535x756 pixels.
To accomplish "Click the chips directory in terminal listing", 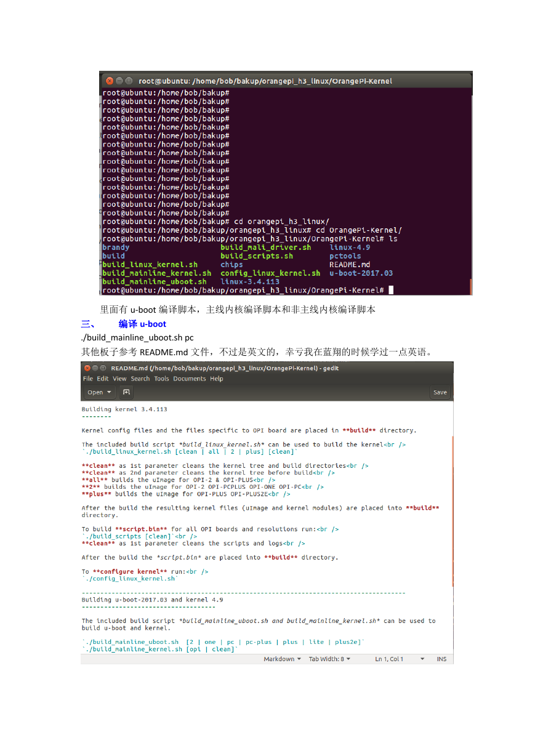I will [231, 265].
